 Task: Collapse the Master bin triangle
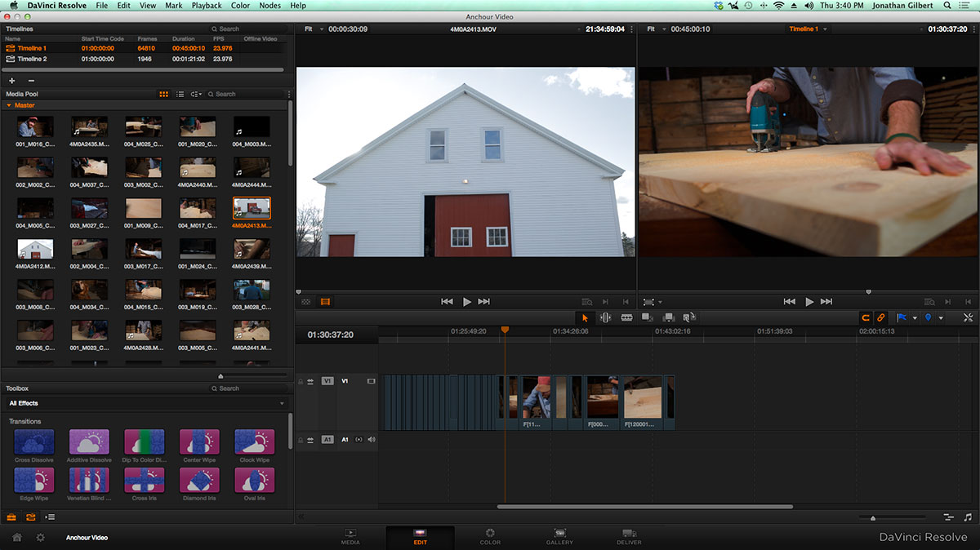tap(9, 105)
